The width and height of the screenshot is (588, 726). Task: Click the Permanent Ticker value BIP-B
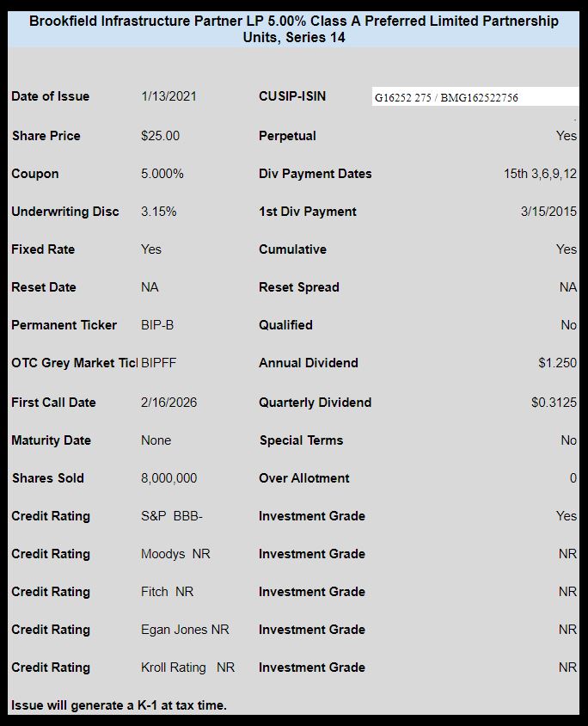(x=157, y=325)
